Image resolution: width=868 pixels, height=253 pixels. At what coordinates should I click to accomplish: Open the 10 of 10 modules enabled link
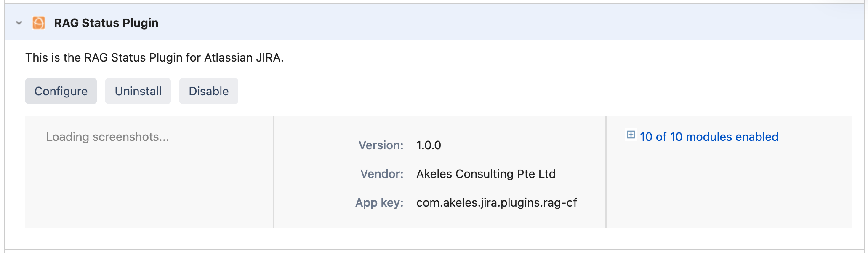pos(708,137)
